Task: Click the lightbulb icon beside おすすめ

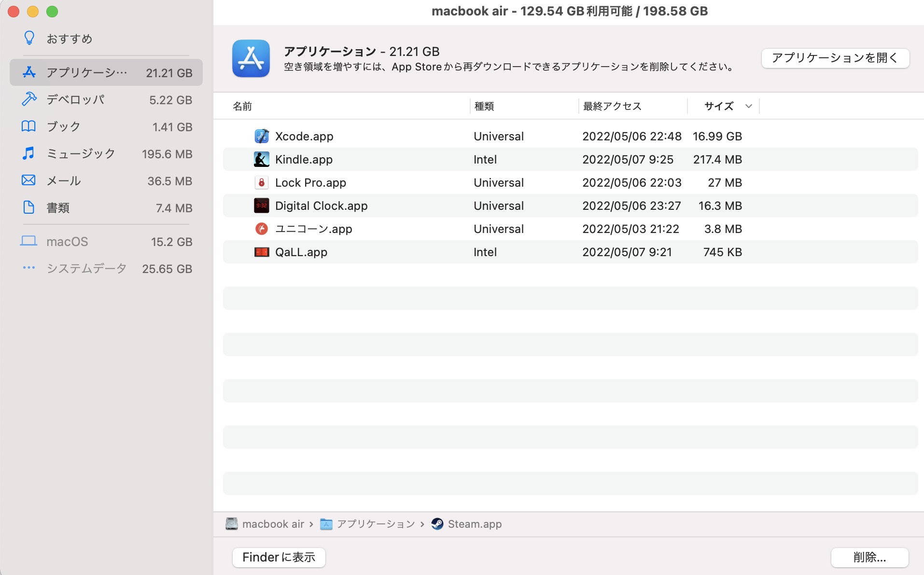Action: 29,38
